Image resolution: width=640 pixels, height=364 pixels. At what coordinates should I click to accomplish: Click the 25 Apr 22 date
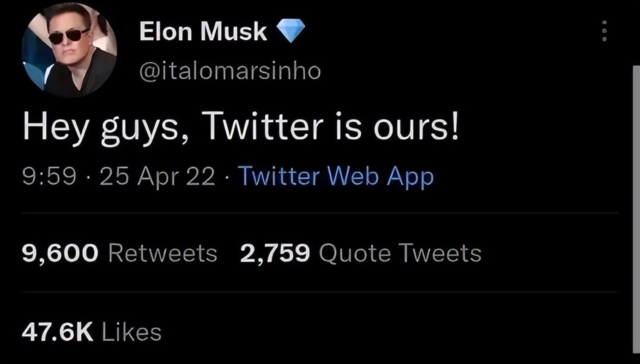pyautogui.click(x=157, y=176)
